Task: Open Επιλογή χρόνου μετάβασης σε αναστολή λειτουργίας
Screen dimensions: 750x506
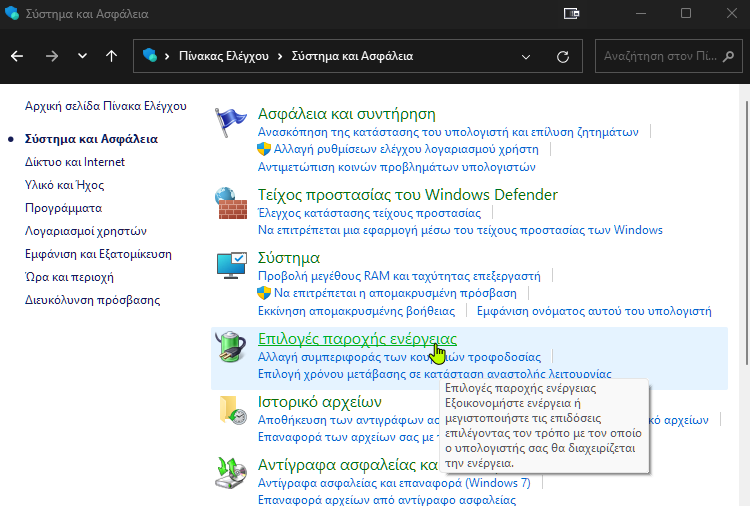Action: click(x=434, y=374)
